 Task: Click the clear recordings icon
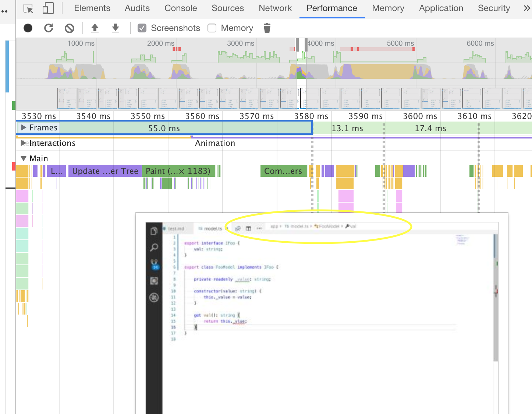point(69,28)
